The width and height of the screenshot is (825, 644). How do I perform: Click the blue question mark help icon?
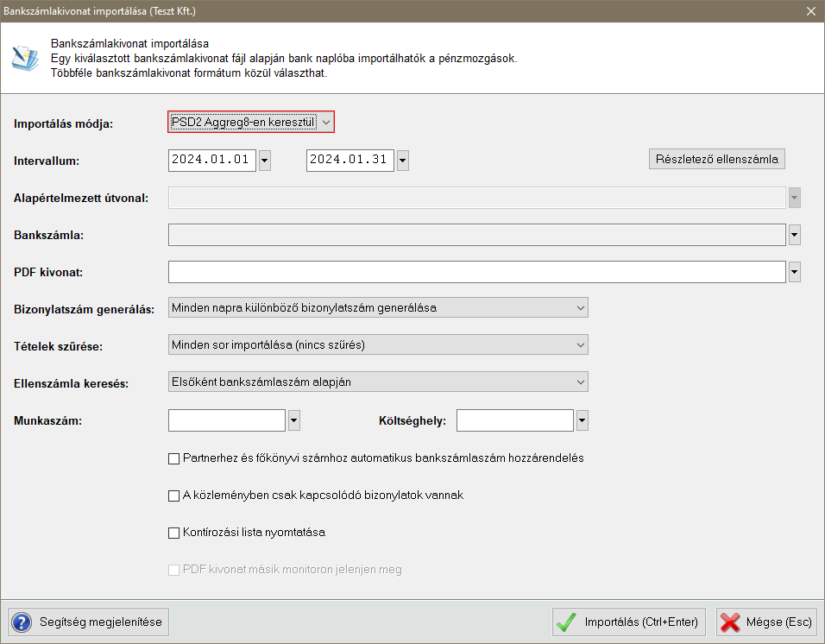point(22,622)
